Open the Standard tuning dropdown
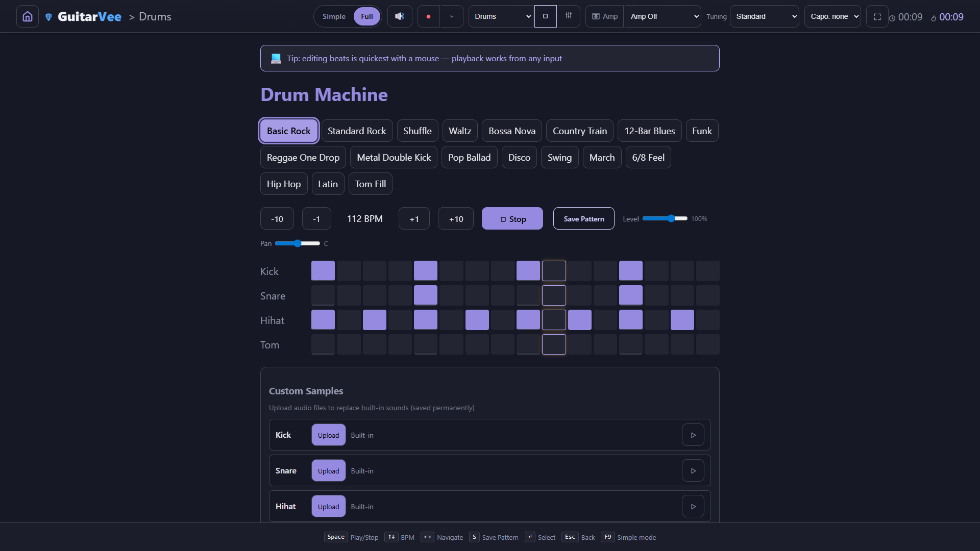The height and width of the screenshot is (551, 980). point(764,16)
